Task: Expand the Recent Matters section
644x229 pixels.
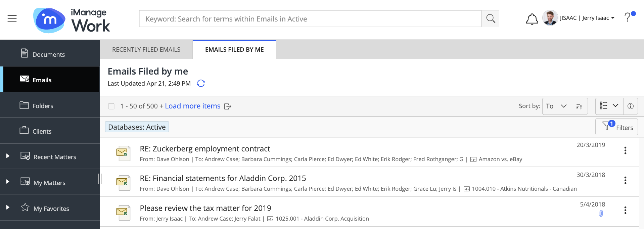Action: (x=8, y=156)
